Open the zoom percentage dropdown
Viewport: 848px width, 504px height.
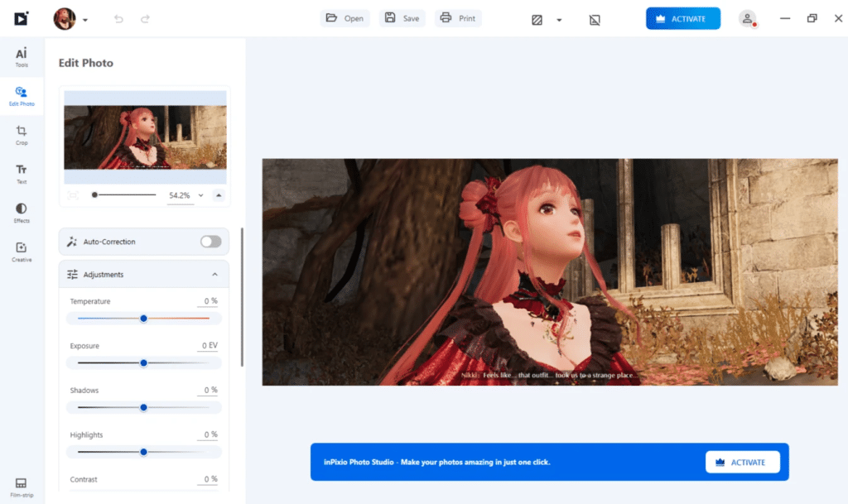pos(200,195)
